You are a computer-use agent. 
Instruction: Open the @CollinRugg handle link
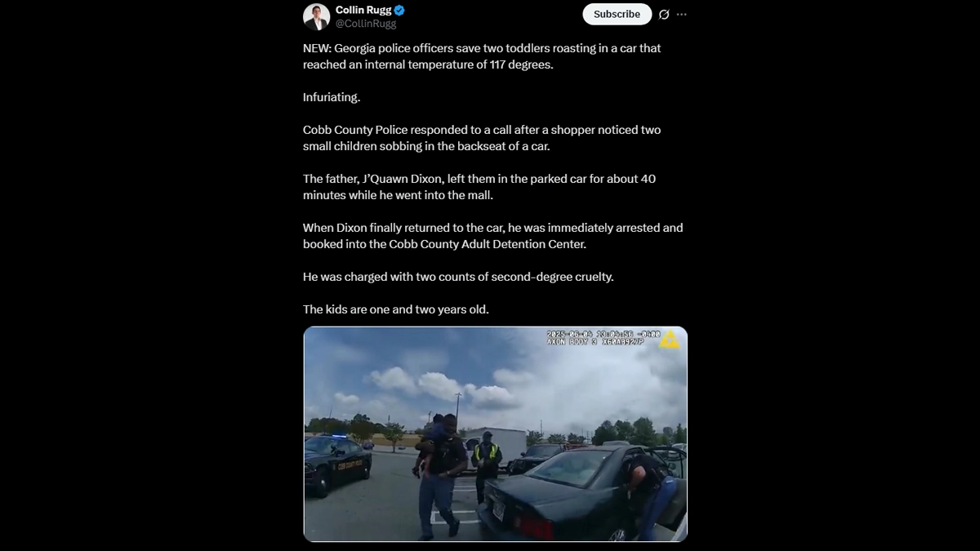tap(366, 24)
